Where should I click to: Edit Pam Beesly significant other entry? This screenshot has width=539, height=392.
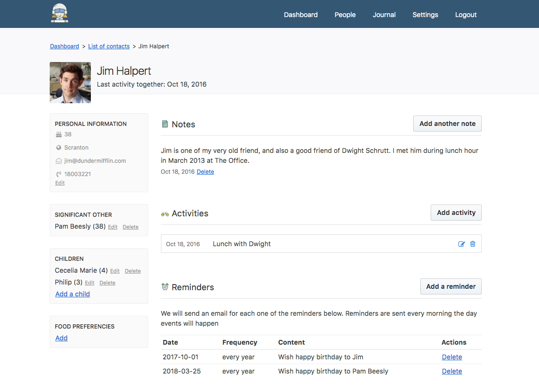point(112,227)
